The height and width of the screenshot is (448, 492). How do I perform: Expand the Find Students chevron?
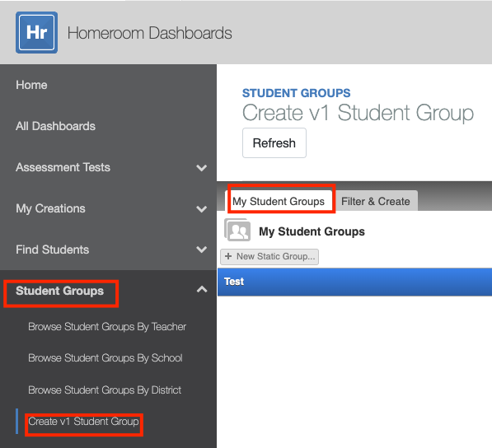coord(201,250)
